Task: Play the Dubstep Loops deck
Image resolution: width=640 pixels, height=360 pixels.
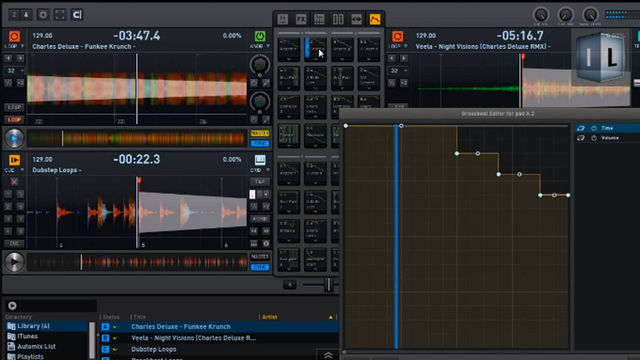Action: [x=14, y=262]
